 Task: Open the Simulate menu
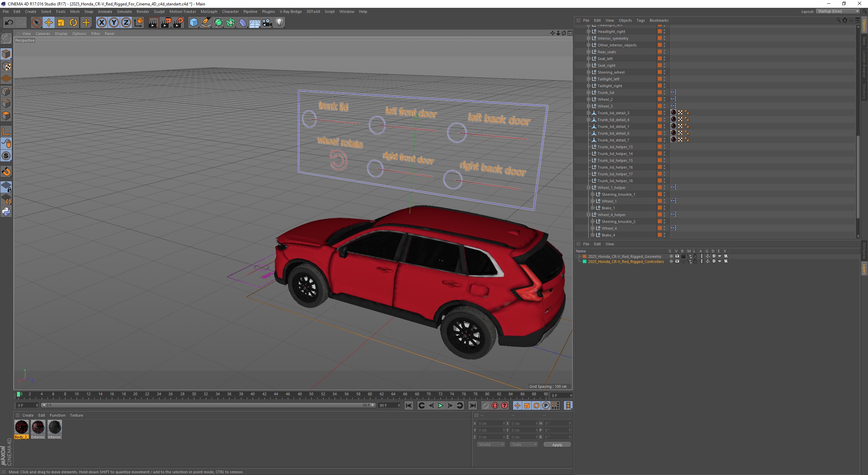point(124,12)
